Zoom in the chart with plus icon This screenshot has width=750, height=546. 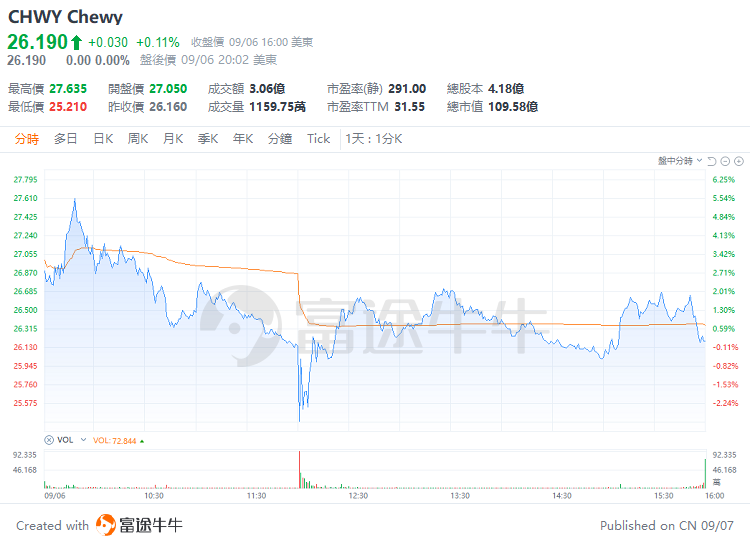tap(739, 161)
